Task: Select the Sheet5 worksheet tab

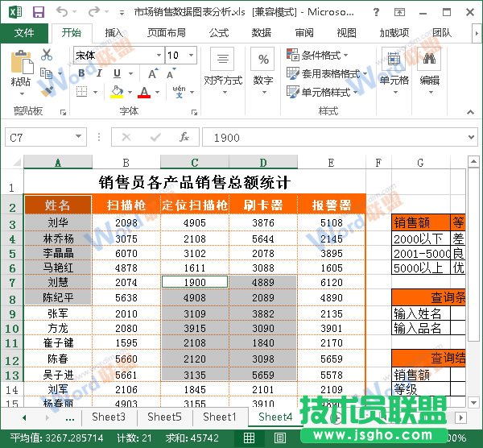Action: click(164, 417)
